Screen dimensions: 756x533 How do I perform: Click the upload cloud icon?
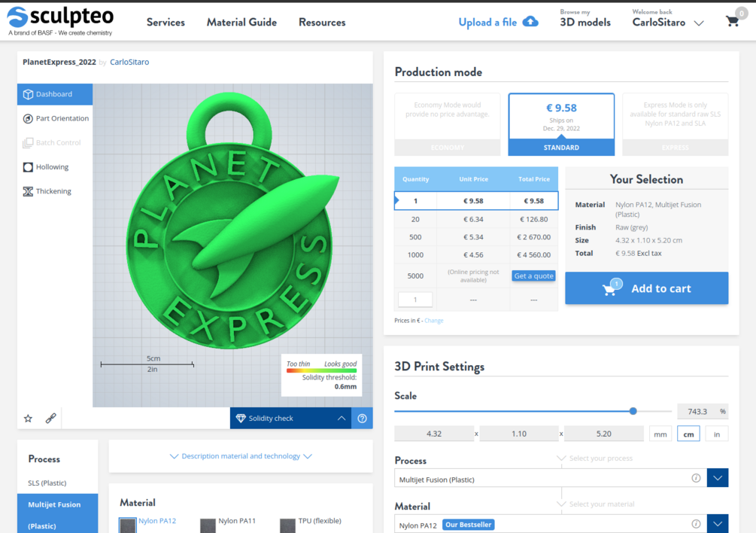[x=530, y=21]
